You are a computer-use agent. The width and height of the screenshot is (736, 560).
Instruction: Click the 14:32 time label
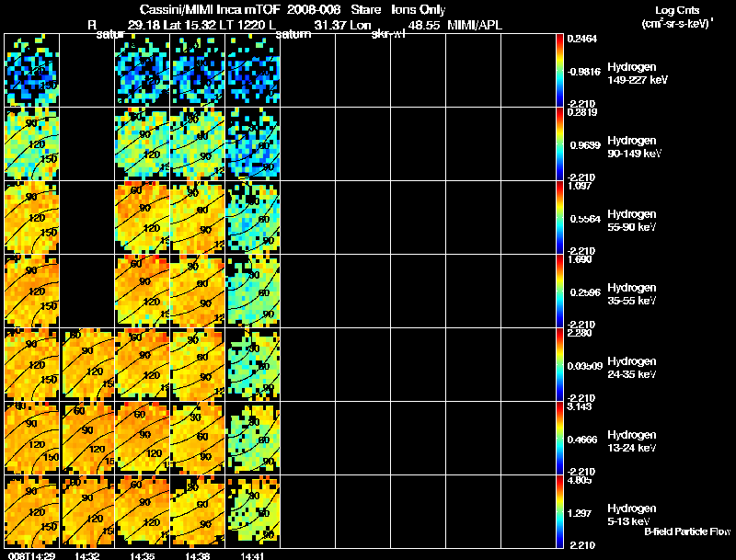pyautogui.click(x=86, y=556)
